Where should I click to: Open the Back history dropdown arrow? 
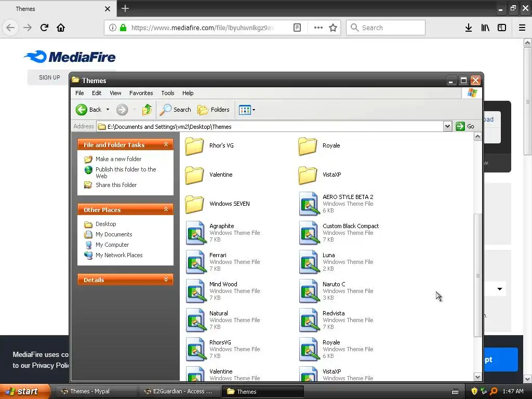(108, 110)
